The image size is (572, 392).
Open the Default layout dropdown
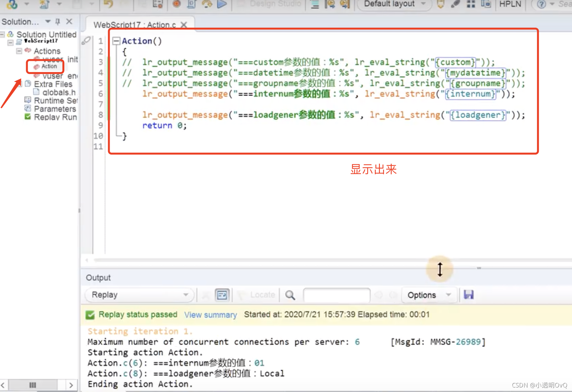[395, 4]
